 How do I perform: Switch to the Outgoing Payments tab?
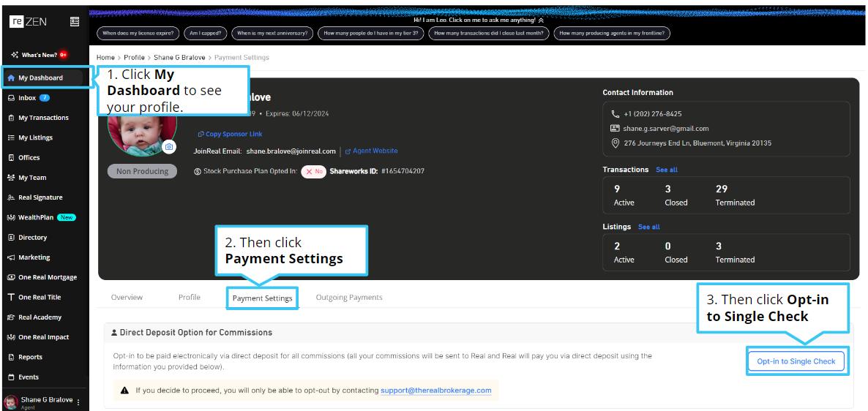(349, 297)
